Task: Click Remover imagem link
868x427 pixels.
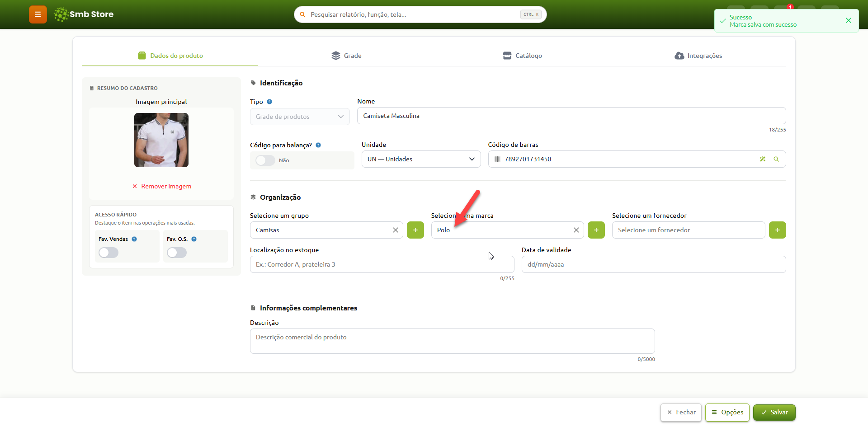Action: (162, 186)
